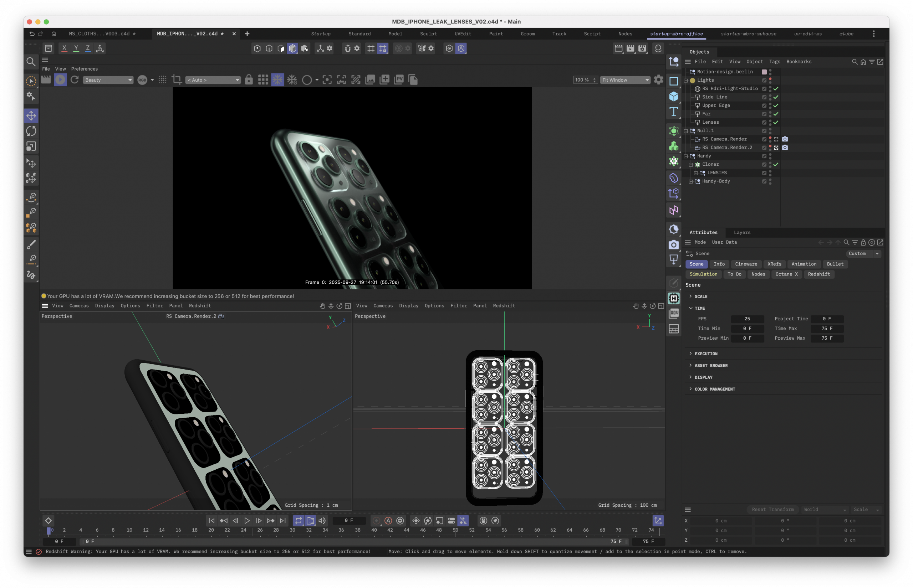Image resolution: width=913 pixels, height=588 pixels.
Task: Expand the COLOR MANAGEMENT section
Action: coord(714,389)
